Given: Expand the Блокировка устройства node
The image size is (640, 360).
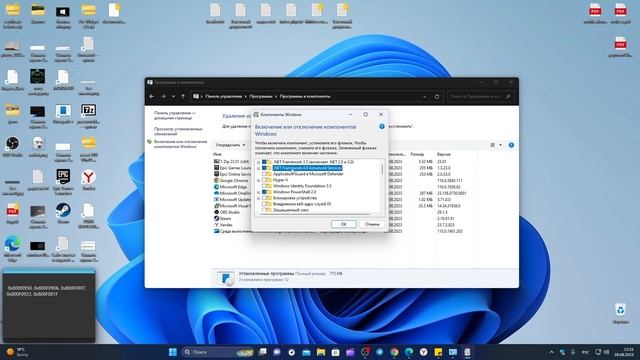Looking at the screenshot, I should pyautogui.click(x=258, y=198).
